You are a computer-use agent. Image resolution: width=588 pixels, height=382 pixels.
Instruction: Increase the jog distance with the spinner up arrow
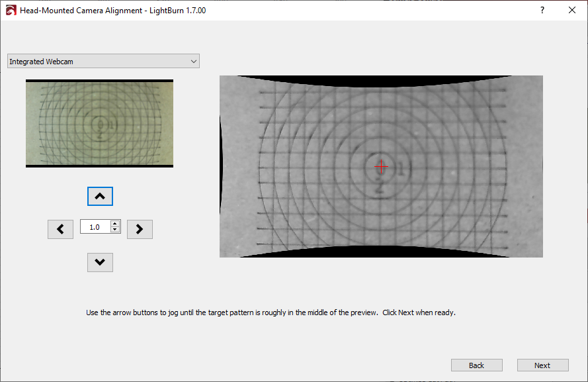click(116, 224)
